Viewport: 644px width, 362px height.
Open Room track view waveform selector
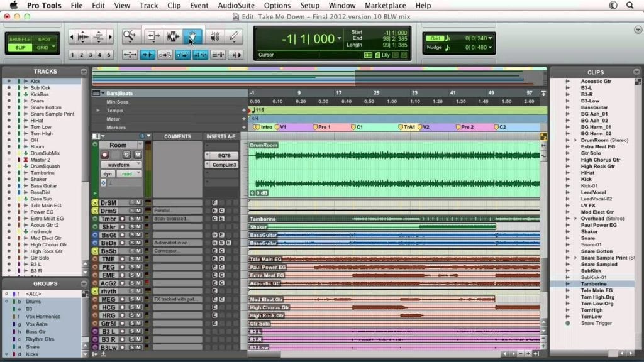point(121,165)
